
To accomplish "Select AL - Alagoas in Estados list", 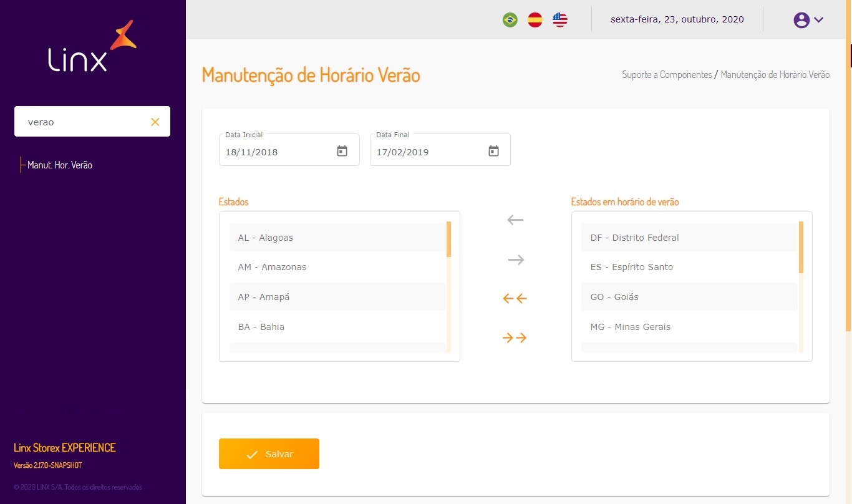I will tap(337, 238).
